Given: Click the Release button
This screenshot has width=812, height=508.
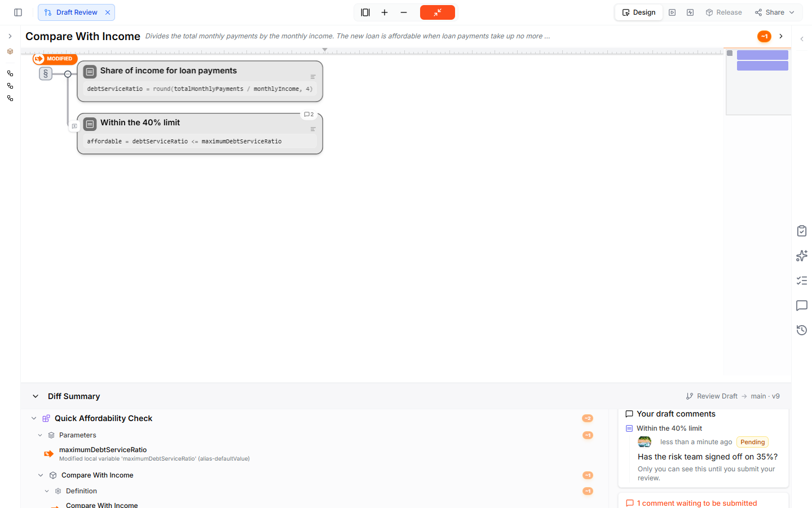Looking at the screenshot, I should click(x=724, y=12).
